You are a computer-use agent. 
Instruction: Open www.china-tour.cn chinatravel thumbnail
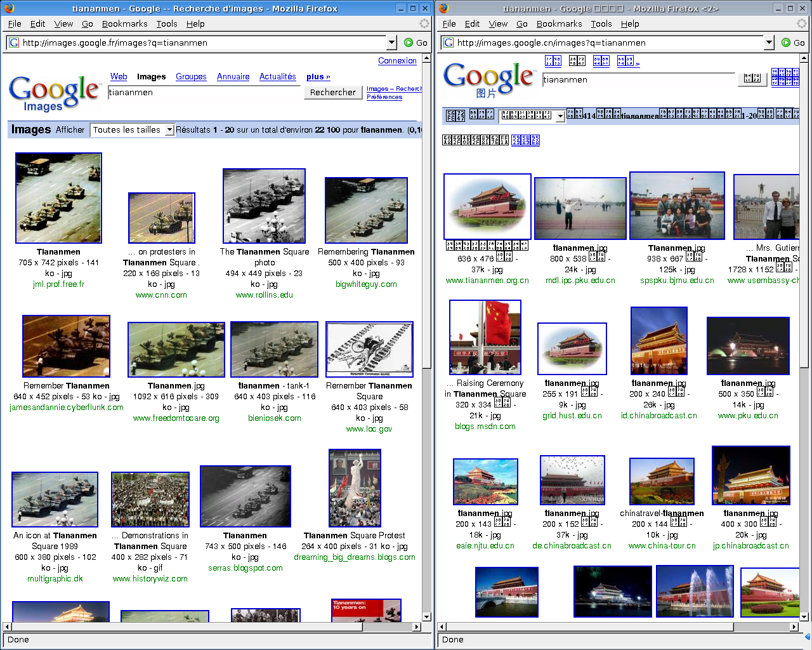pyautogui.click(x=662, y=481)
